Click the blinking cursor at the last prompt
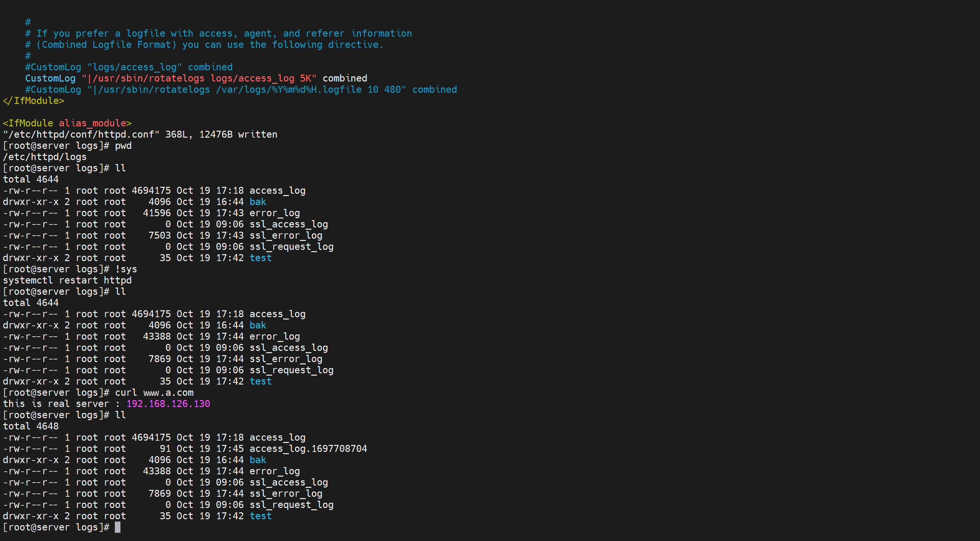Viewport: 980px width, 541px height. coord(117,527)
